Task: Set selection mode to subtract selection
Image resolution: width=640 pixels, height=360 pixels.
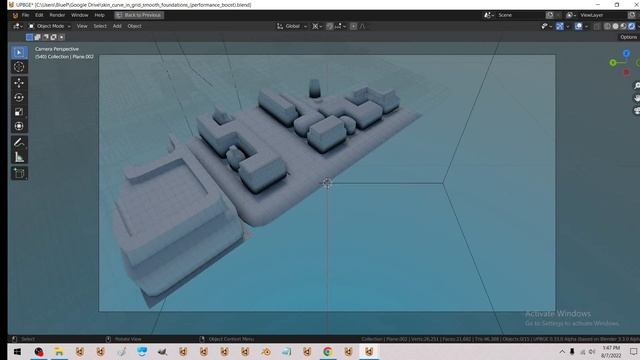Action: coord(45,37)
